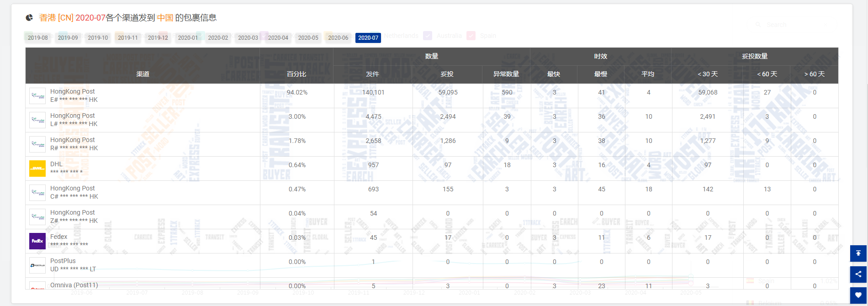
Task: Select the 2019-09 month tab
Action: pos(68,38)
